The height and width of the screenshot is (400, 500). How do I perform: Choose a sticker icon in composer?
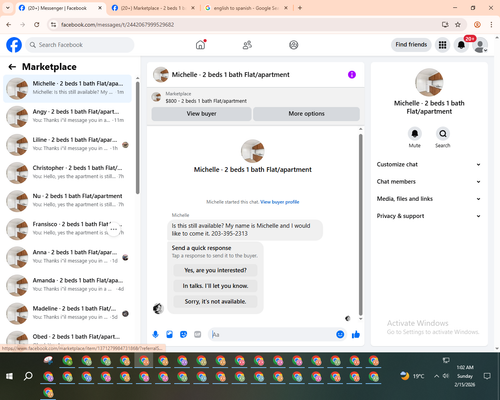click(x=183, y=334)
